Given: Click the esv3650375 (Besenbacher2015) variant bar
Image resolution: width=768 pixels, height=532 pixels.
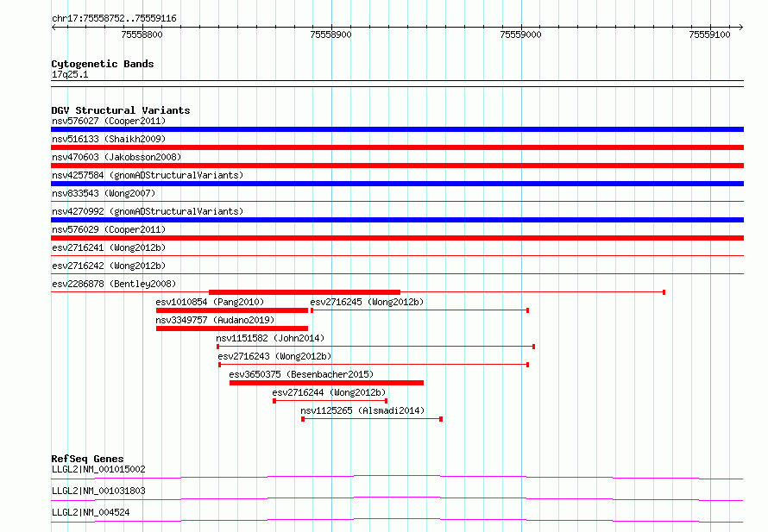Looking at the screenshot, I should (x=326, y=383).
